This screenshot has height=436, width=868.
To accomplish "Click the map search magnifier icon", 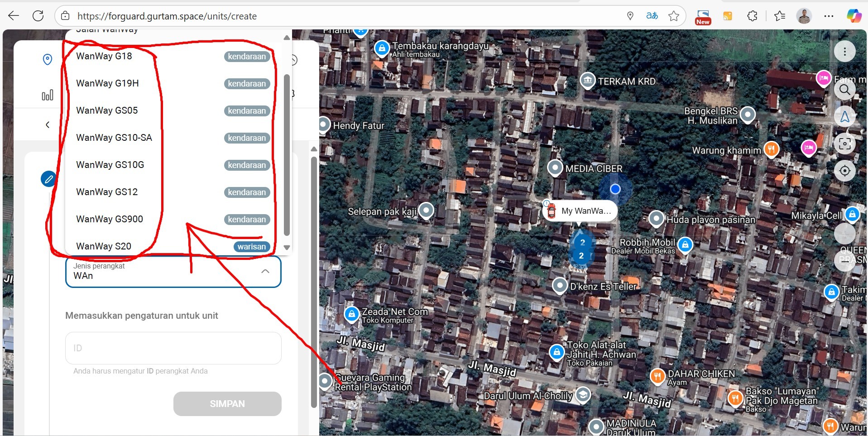I will coord(844,90).
